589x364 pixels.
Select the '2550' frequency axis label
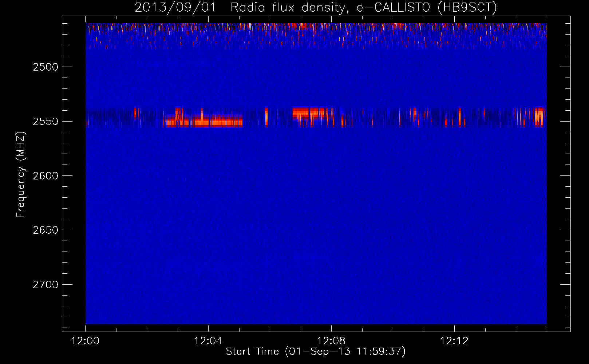[x=46, y=121]
